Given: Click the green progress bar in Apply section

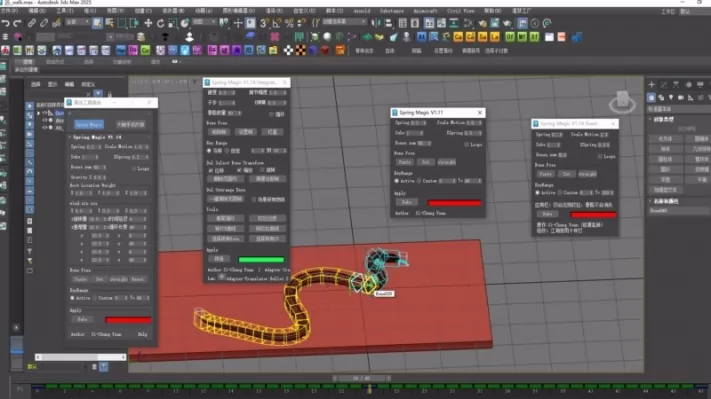Looking at the screenshot, I should pos(261,260).
